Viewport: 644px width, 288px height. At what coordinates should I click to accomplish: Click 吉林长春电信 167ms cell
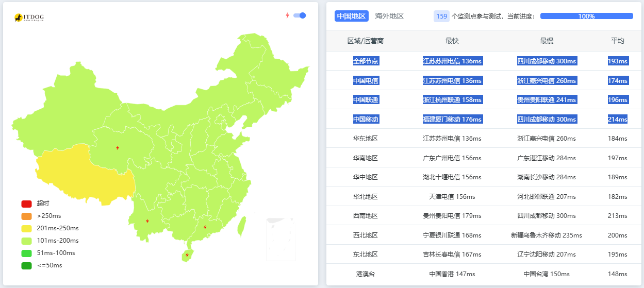click(452, 255)
